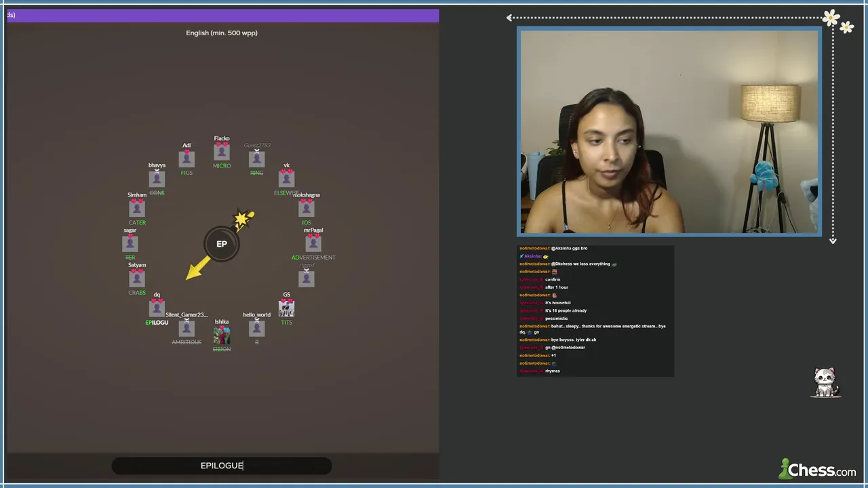
Task: Click the word AMBITIOUS under Silent_Gamer23
Action: tap(186, 342)
